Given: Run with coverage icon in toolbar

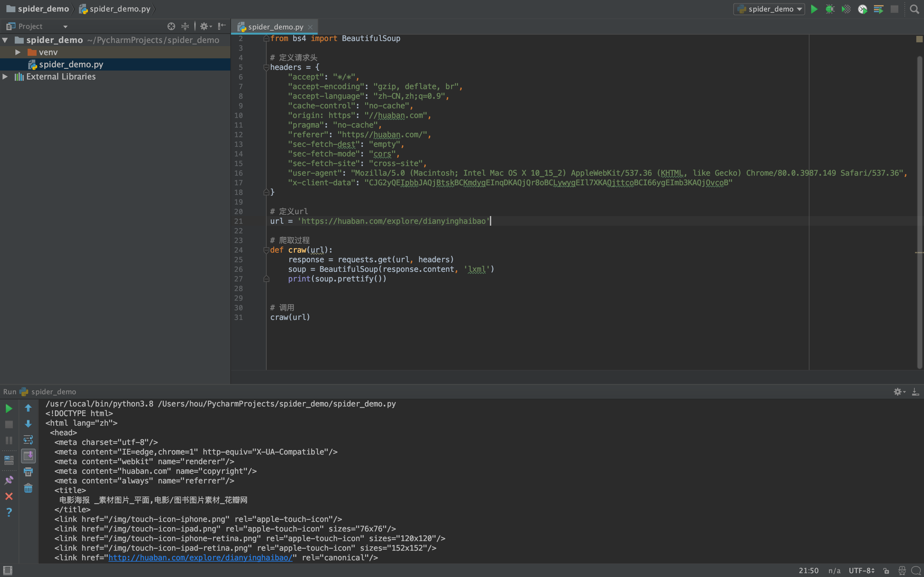Looking at the screenshot, I should coord(846,9).
